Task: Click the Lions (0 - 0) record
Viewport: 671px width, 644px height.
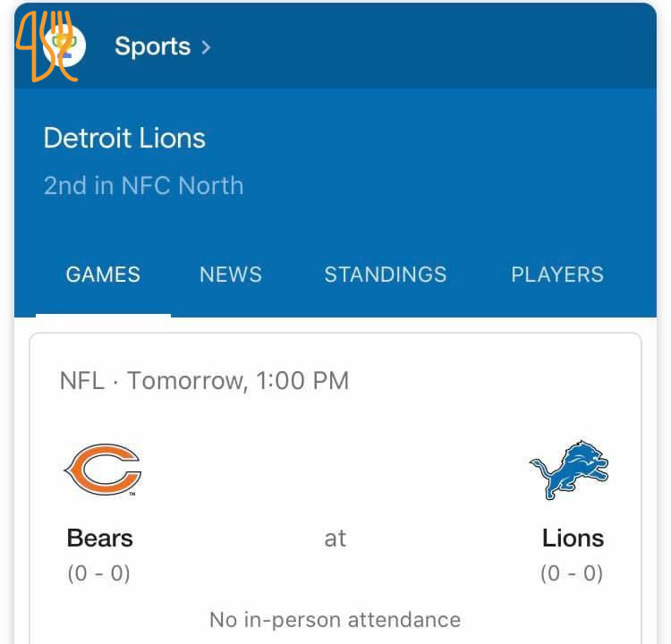Action: pyautogui.click(x=572, y=573)
